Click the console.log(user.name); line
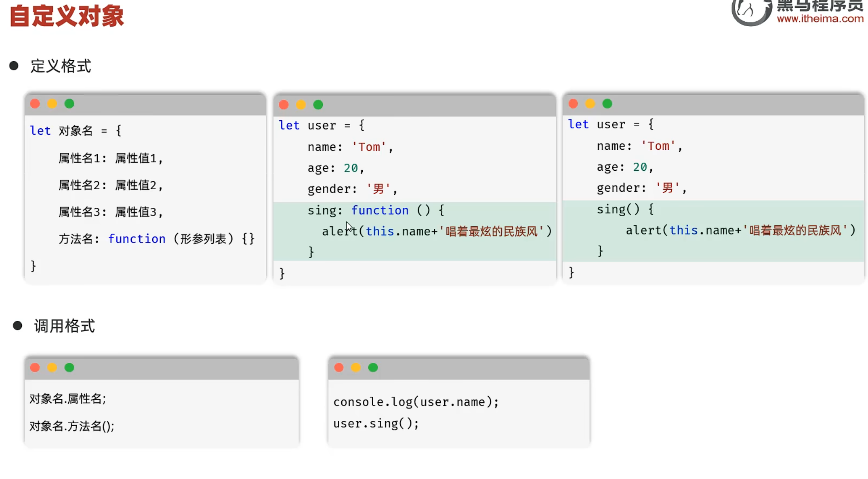The height and width of the screenshot is (479, 868). [x=416, y=402]
